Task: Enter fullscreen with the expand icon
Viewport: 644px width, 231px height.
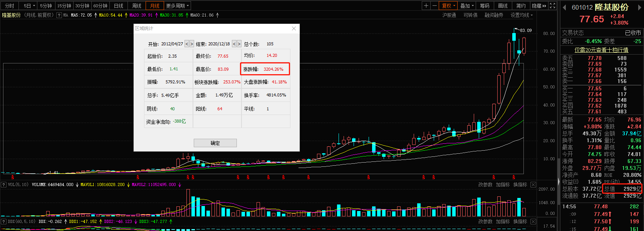Action: [553, 6]
